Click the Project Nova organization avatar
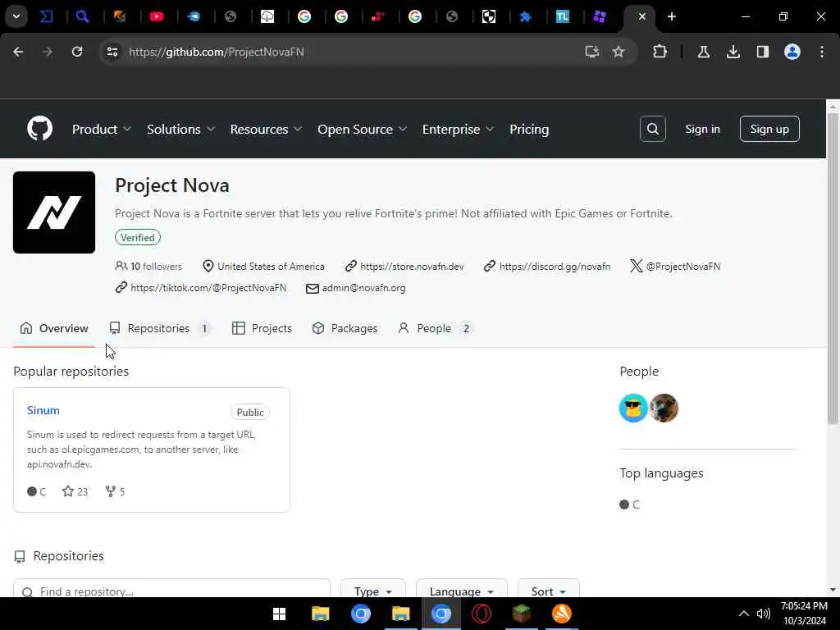 click(x=54, y=212)
